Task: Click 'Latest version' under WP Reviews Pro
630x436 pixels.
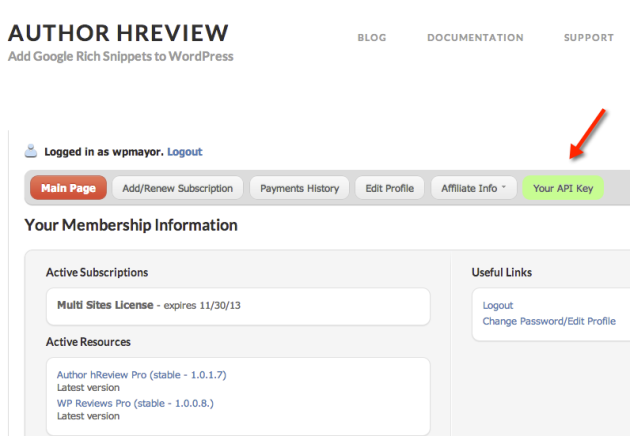Action: tap(88, 416)
